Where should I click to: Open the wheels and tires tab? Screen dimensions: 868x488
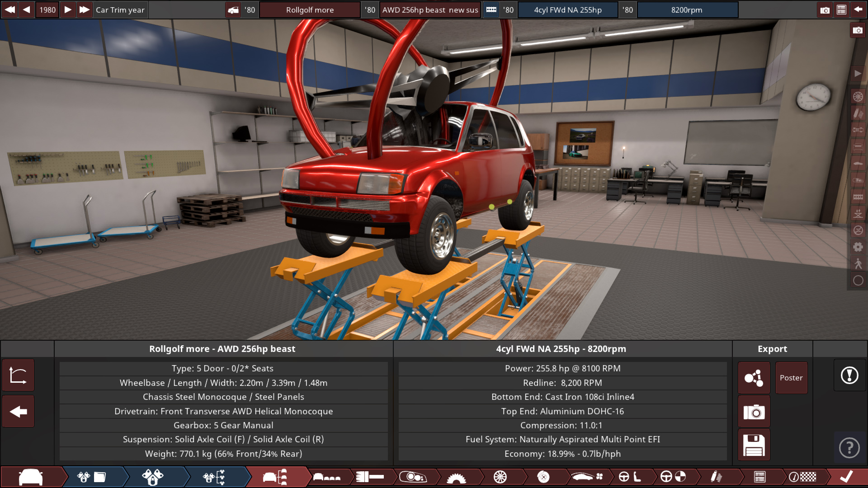point(500,477)
